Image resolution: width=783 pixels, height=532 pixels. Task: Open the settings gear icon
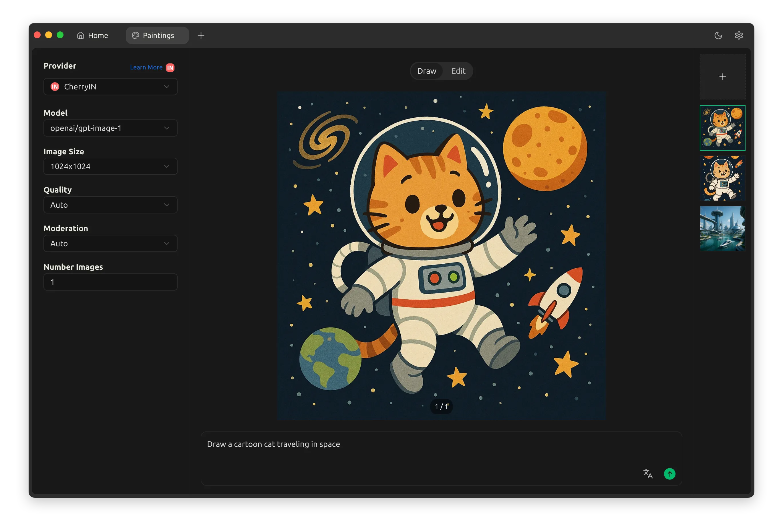tap(738, 35)
